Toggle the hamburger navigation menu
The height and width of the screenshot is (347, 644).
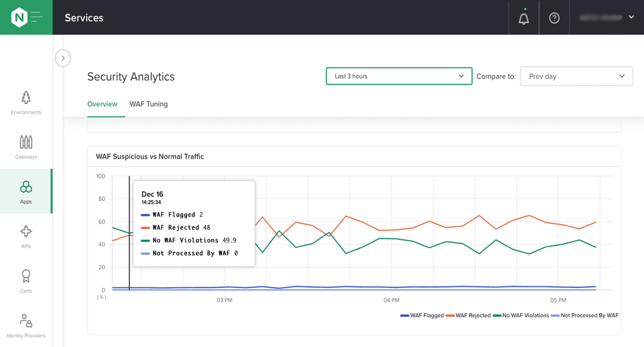click(37, 18)
